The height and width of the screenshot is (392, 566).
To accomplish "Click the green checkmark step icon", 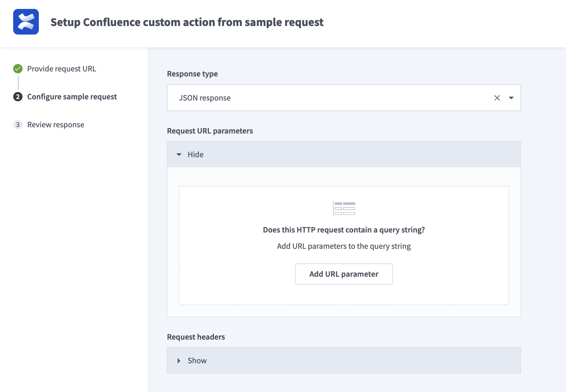I will point(18,69).
